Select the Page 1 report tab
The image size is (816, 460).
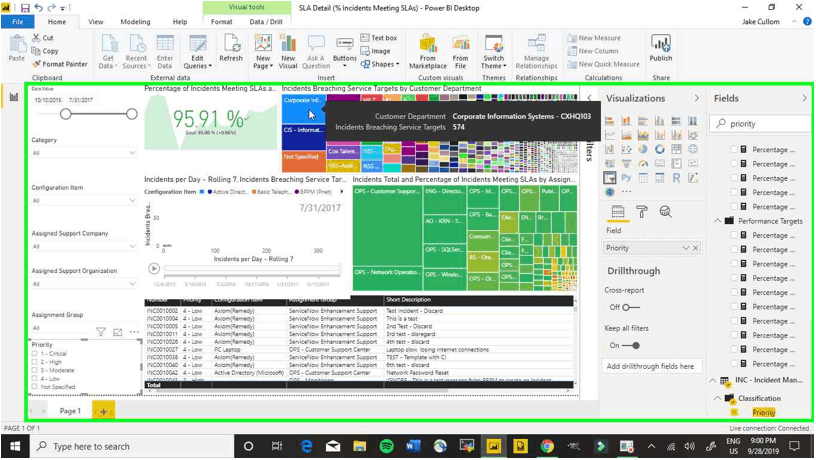point(70,411)
